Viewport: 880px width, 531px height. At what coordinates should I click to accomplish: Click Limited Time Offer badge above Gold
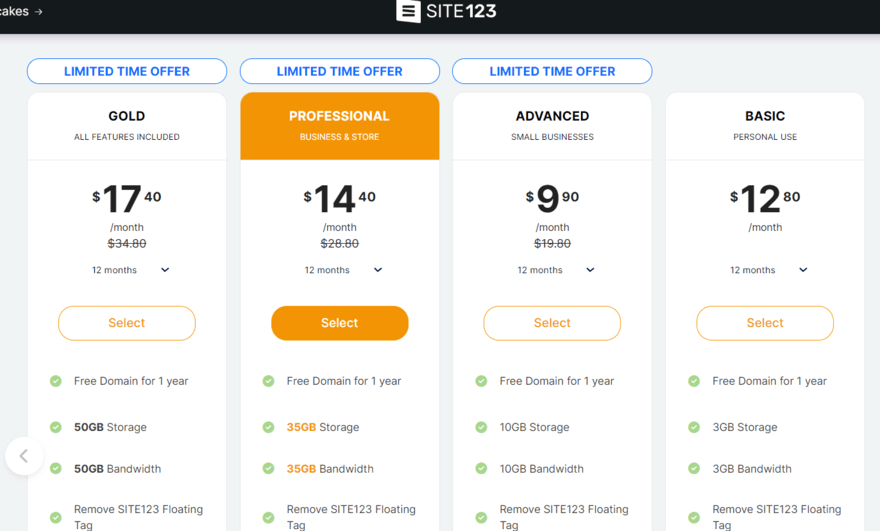[127, 71]
